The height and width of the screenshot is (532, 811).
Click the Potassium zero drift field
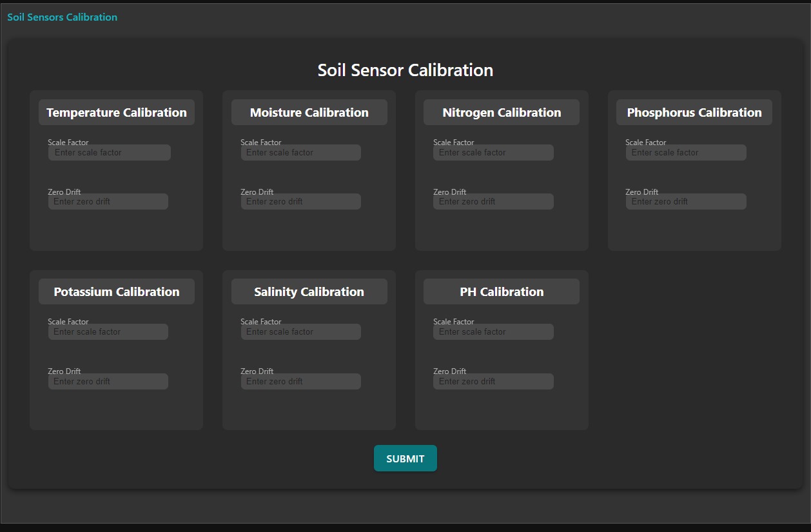(107, 381)
